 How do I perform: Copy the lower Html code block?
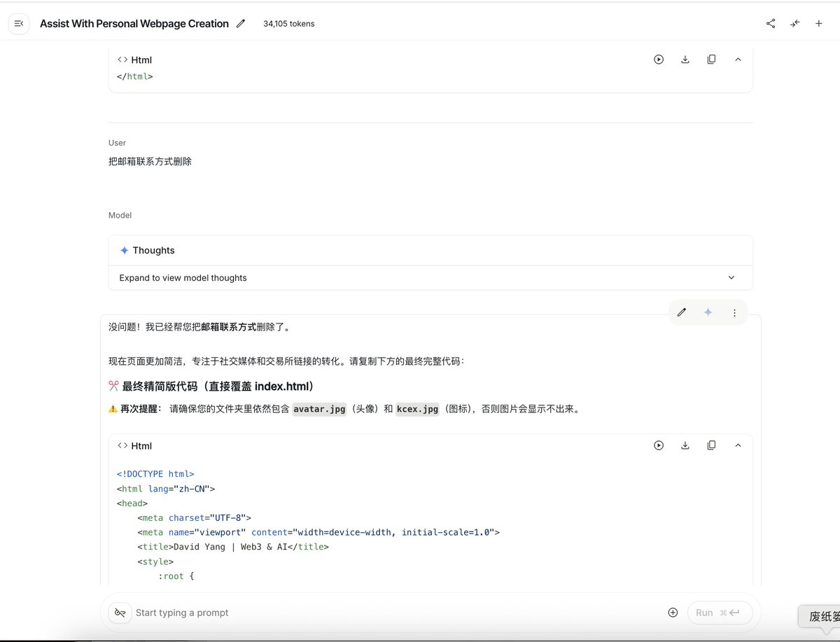point(711,445)
